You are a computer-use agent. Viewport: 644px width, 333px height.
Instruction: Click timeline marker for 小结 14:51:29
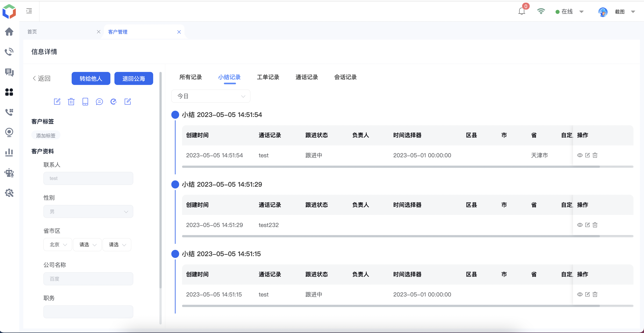pos(175,184)
